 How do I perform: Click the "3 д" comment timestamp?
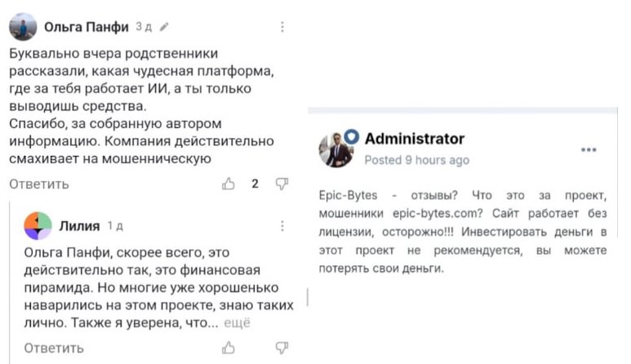(x=144, y=27)
